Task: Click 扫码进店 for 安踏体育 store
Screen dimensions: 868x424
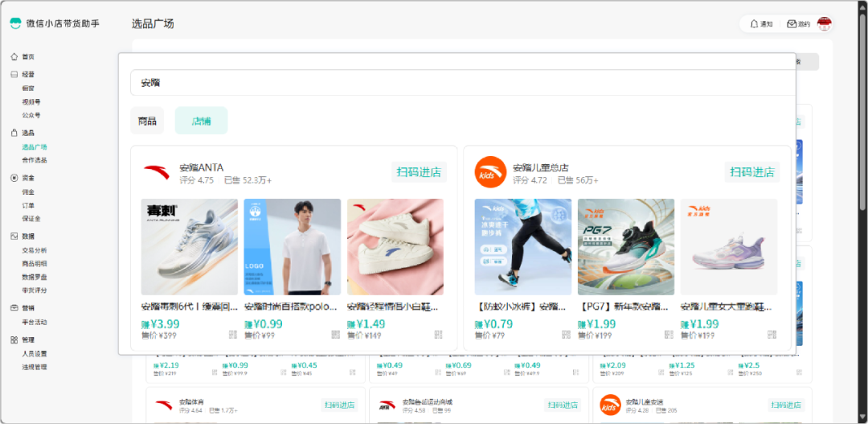Action: (339, 405)
